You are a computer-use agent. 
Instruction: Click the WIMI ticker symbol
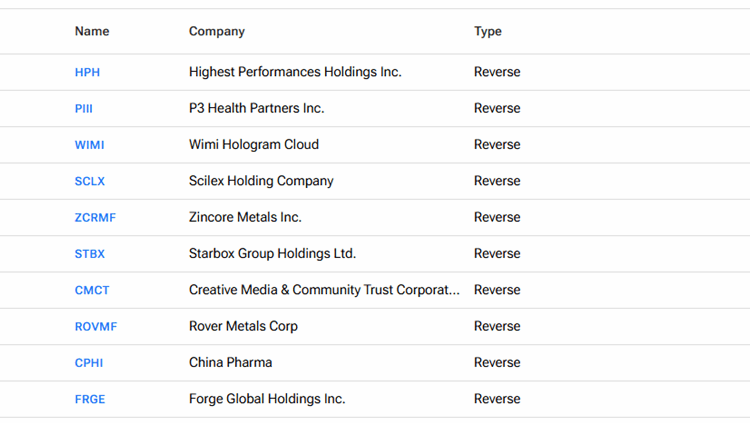pyautogui.click(x=89, y=145)
